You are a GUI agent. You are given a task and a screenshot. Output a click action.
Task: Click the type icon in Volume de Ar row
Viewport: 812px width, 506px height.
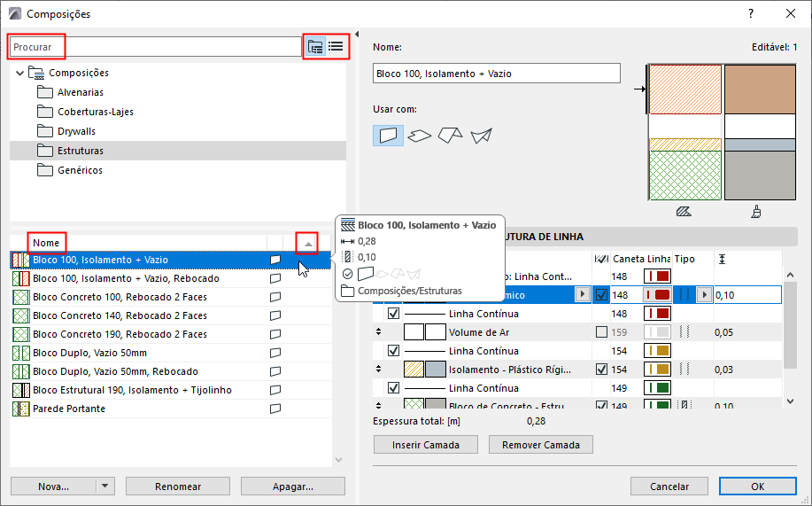click(x=684, y=332)
